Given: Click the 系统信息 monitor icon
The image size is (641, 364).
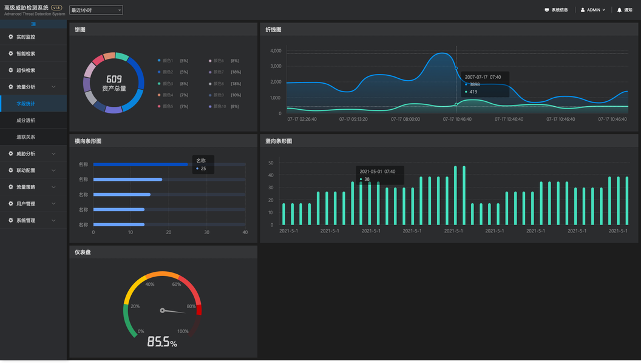Looking at the screenshot, I should point(547,10).
